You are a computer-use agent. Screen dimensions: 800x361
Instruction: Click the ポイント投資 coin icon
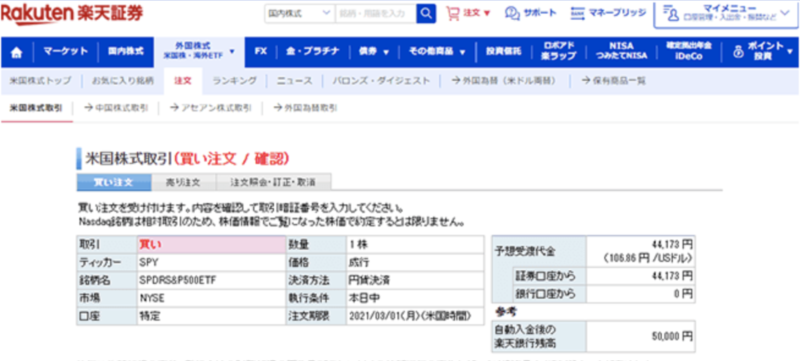pos(738,52)
